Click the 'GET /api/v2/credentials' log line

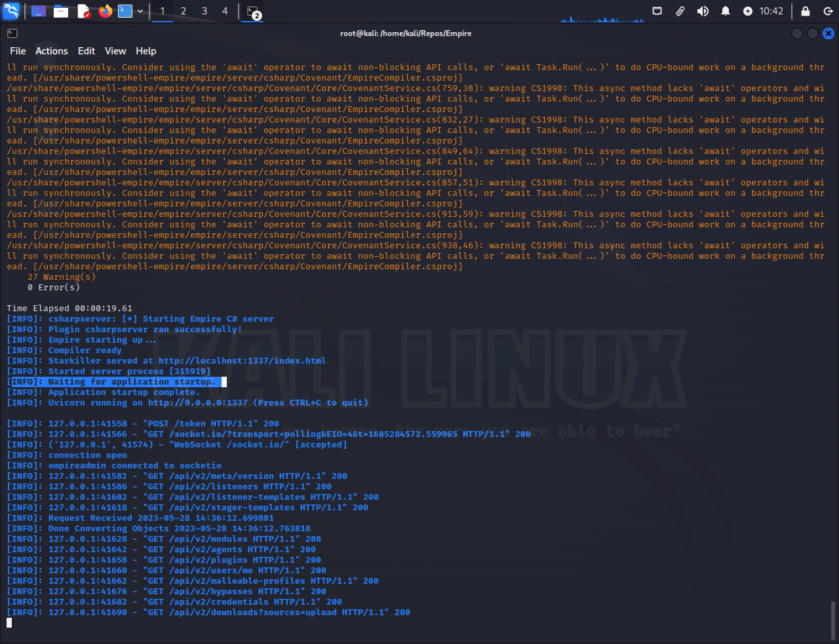[174, 602]
